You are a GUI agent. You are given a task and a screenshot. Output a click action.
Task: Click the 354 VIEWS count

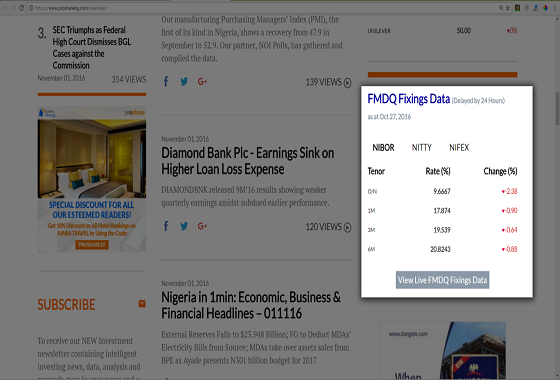pyautogui.click(x=129, y=80)
